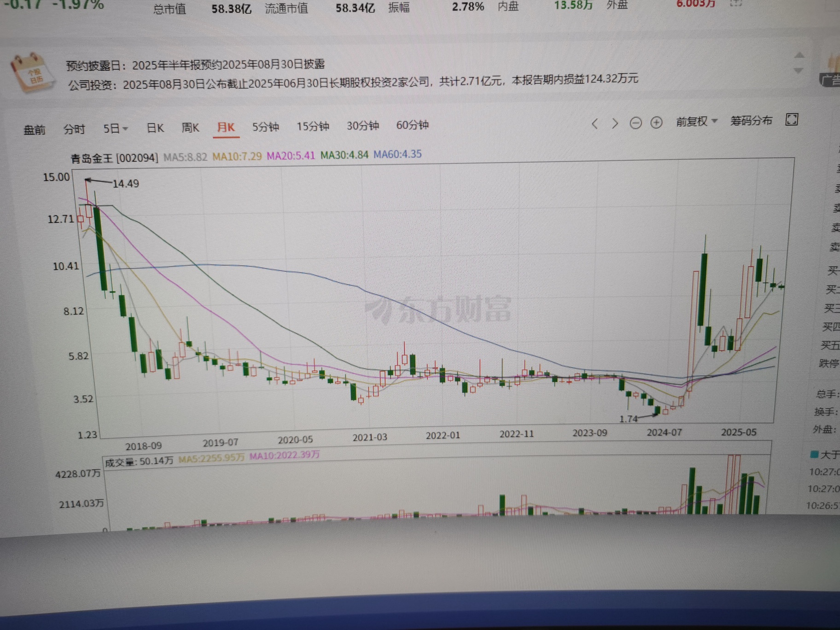
Task: Click the 1.74 low price marker
Action: click(x=628, y=419)
